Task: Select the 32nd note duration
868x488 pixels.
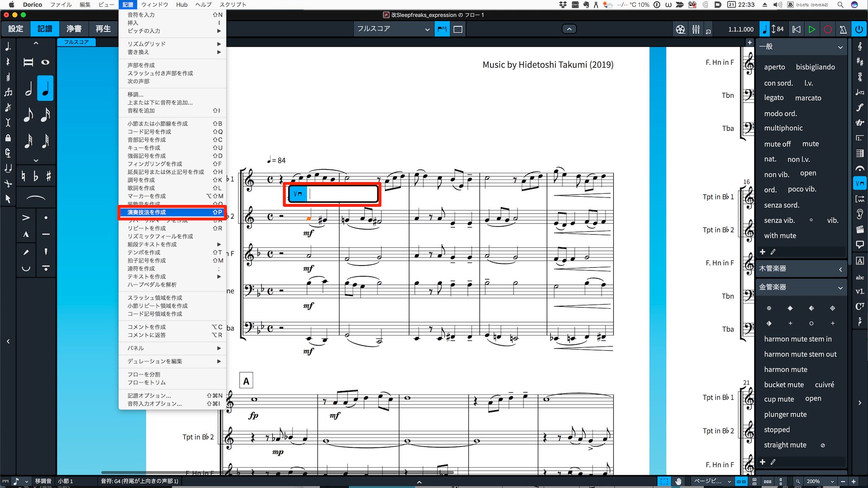Action: (28, 141)
